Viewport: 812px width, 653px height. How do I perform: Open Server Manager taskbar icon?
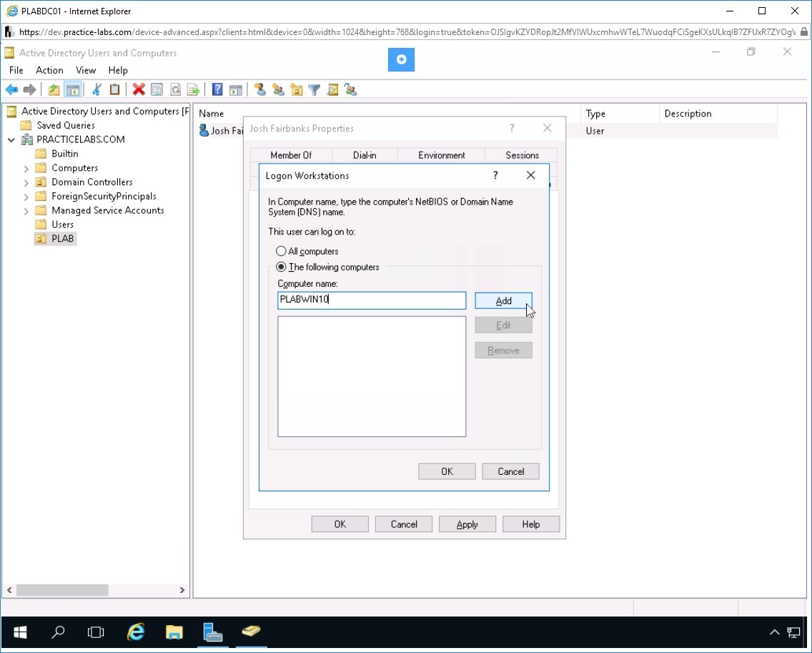pos(212,632)
